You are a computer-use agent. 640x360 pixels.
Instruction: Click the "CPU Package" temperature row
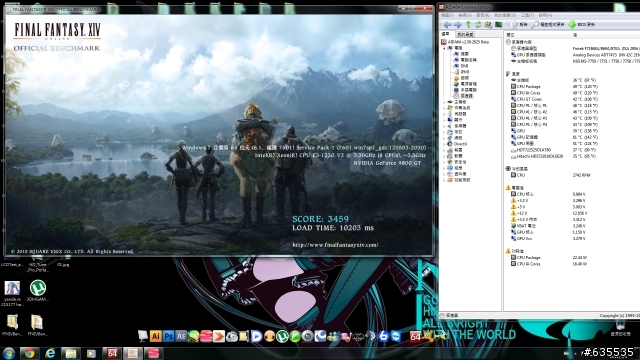click(x=554, y=87)
